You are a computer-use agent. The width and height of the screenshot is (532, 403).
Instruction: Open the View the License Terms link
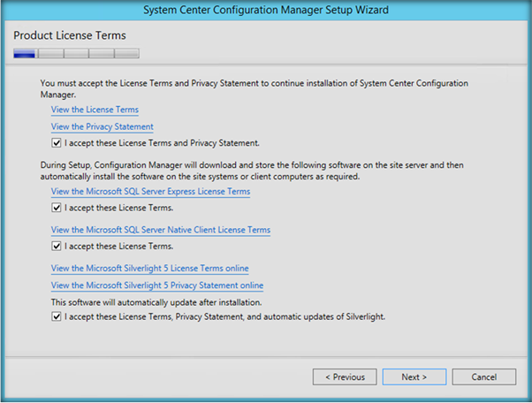95,110
